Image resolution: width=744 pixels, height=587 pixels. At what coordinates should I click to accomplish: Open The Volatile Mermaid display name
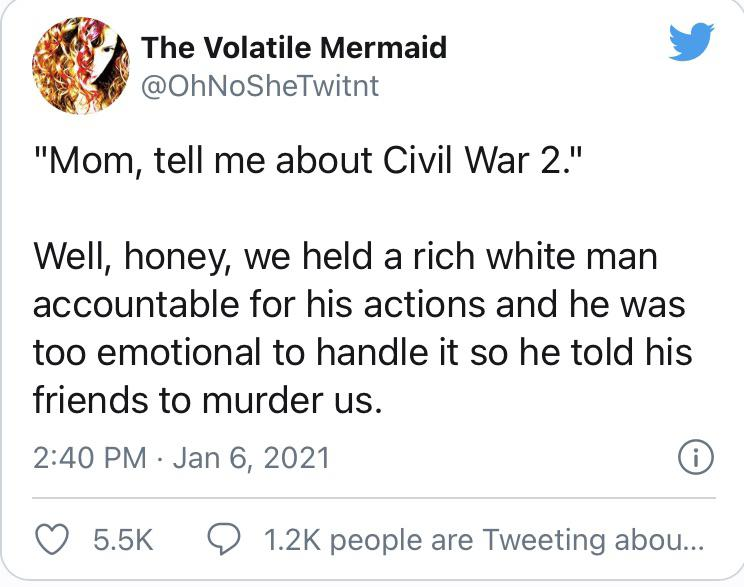pyautogui.click(x=294, y=47)
